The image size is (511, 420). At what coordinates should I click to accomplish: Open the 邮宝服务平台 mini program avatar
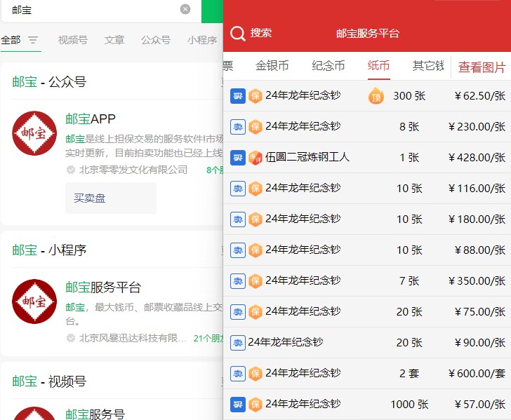[x=34, y=302]
